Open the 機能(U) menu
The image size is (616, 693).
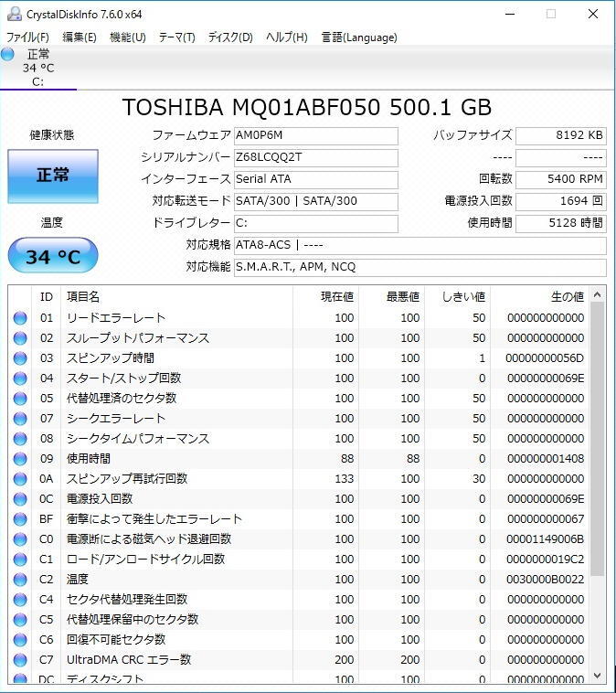point(128,37)
